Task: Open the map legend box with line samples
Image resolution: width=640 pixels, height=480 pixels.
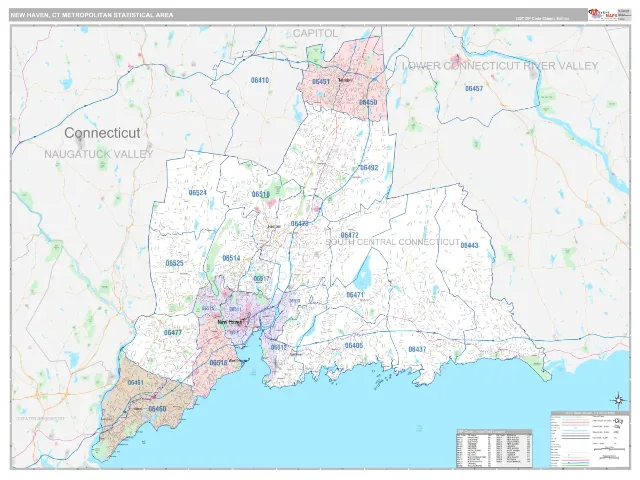Action: 590,439
